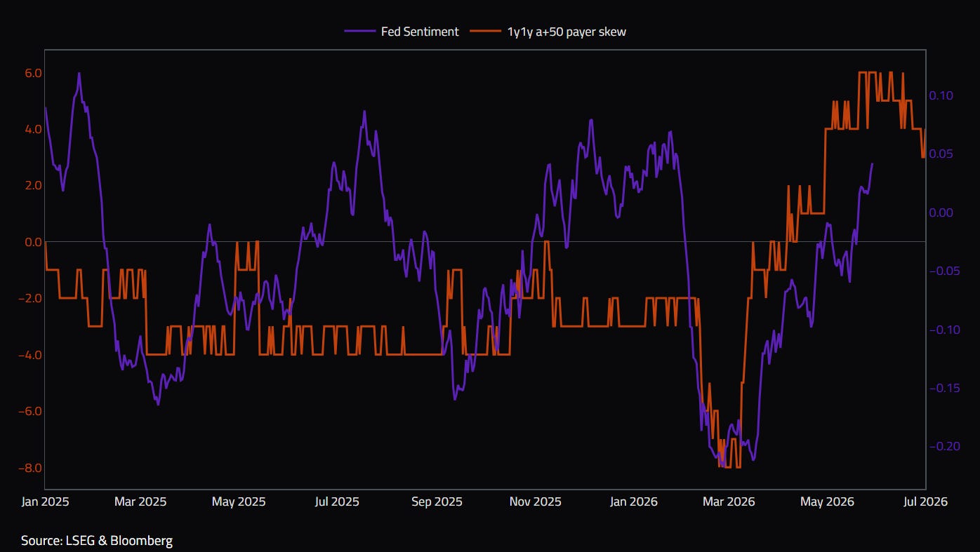
Task: Select the Jul 2025 x-axis label
Action: (337, 501)
